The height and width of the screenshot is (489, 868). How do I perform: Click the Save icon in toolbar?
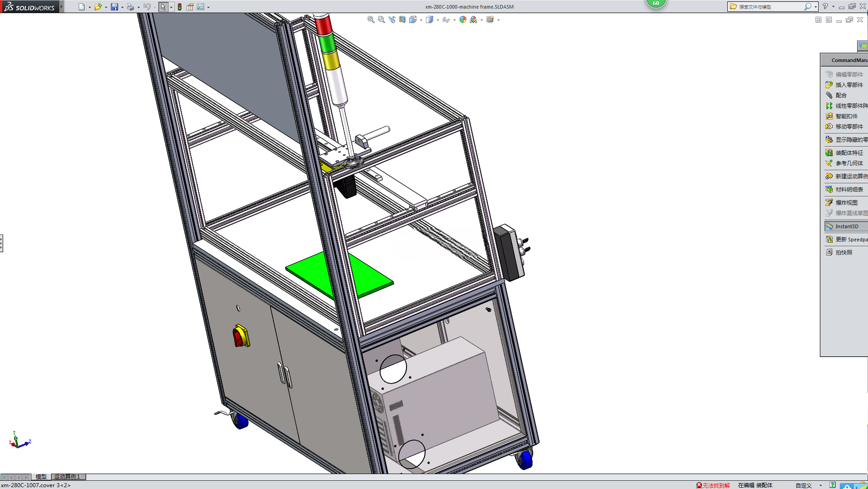point(114,7)
